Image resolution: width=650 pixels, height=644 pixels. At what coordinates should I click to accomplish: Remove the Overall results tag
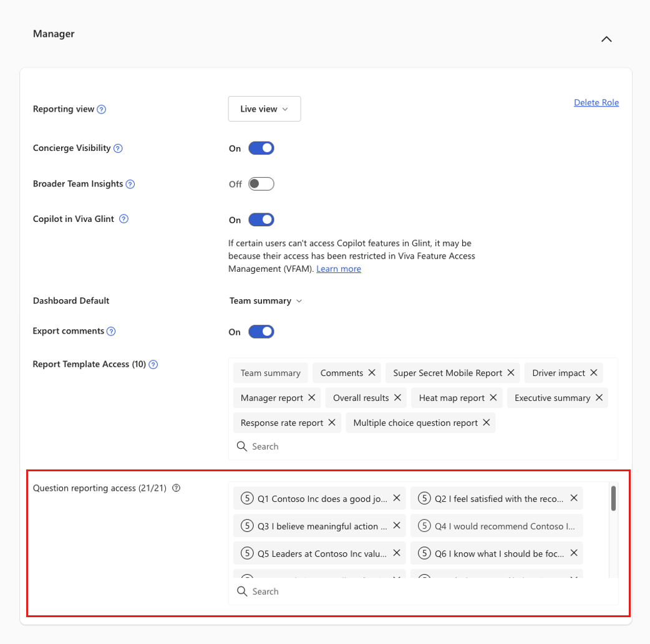pos(397,397)
